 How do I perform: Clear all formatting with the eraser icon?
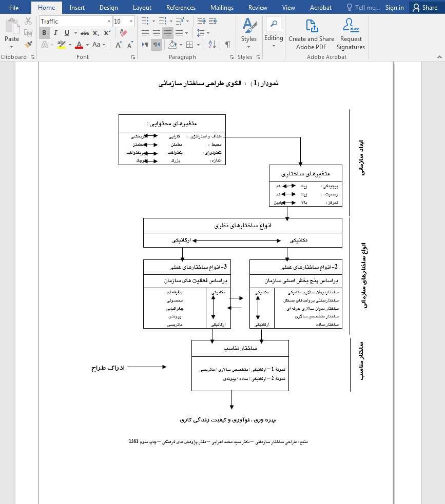pyautogui.click(x=122, y=32)
